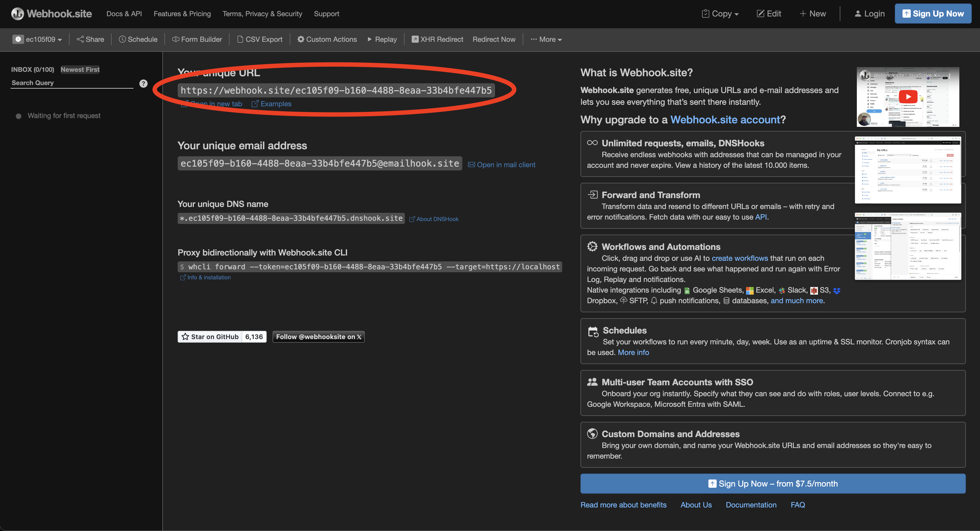Play the Webhook.site YouTube video
This screenshot has height=531, width=980.
tap(908, 97)
